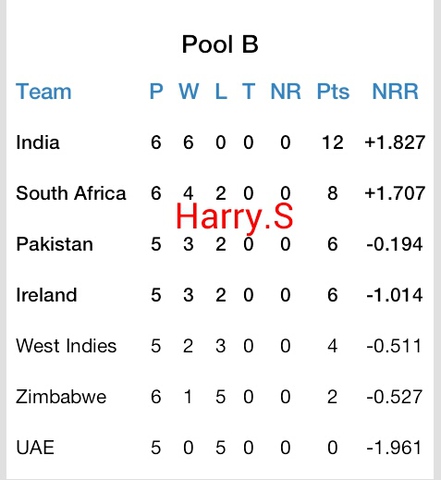Click the T tied column header

(x=249, y=91)
